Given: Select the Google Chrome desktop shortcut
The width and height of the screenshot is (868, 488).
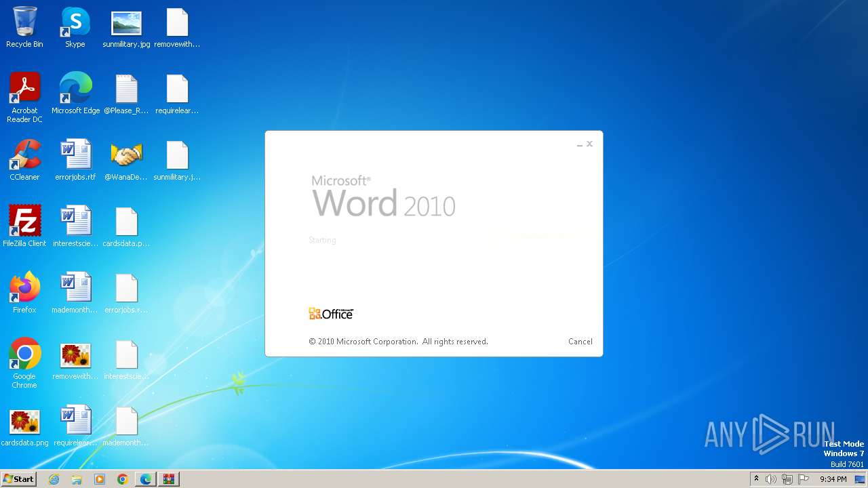Looking at the screenshot, I should point(24,364).
